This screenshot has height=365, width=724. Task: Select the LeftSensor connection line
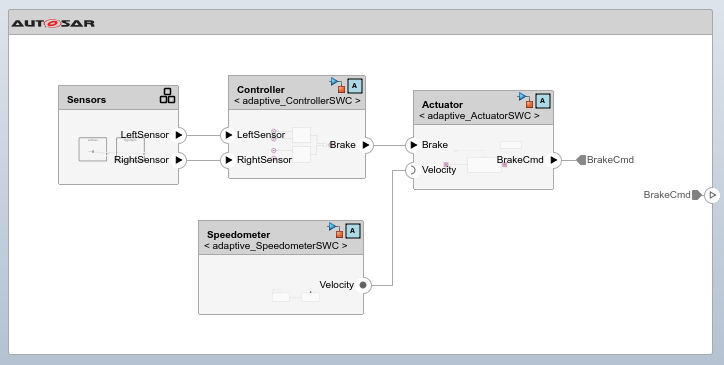click(x=203, y=135)
